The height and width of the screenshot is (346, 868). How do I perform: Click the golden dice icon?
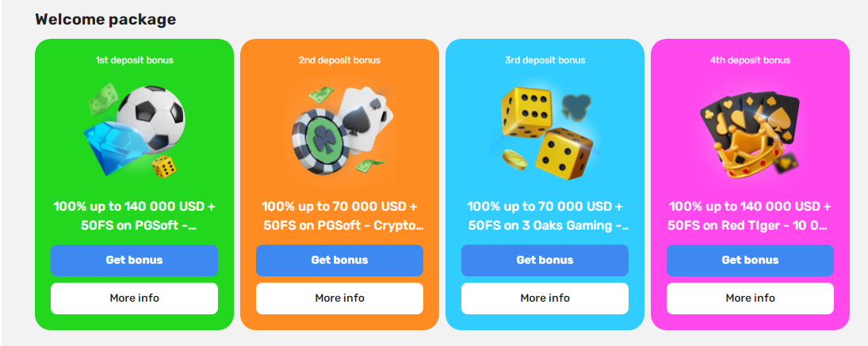545,130
